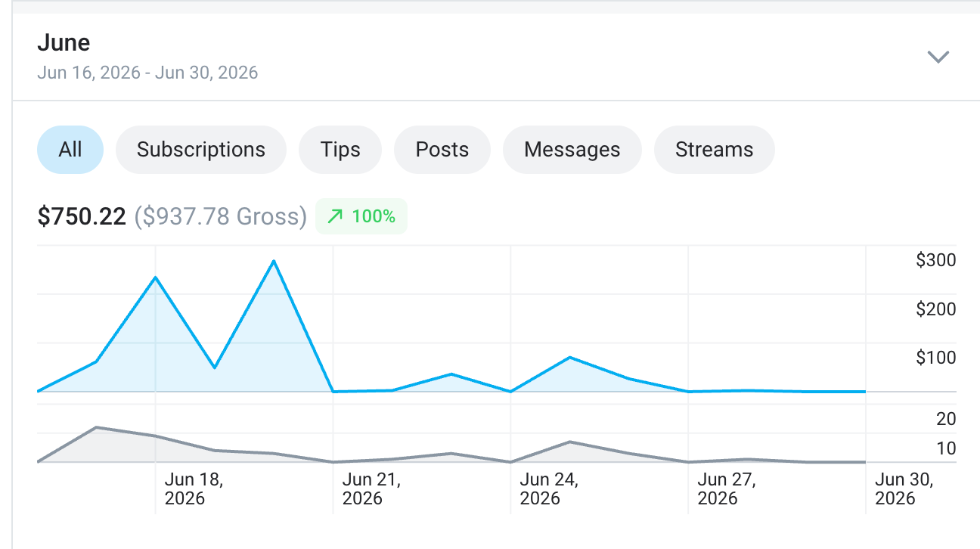Select the All filter chip

tap(70, 150)
